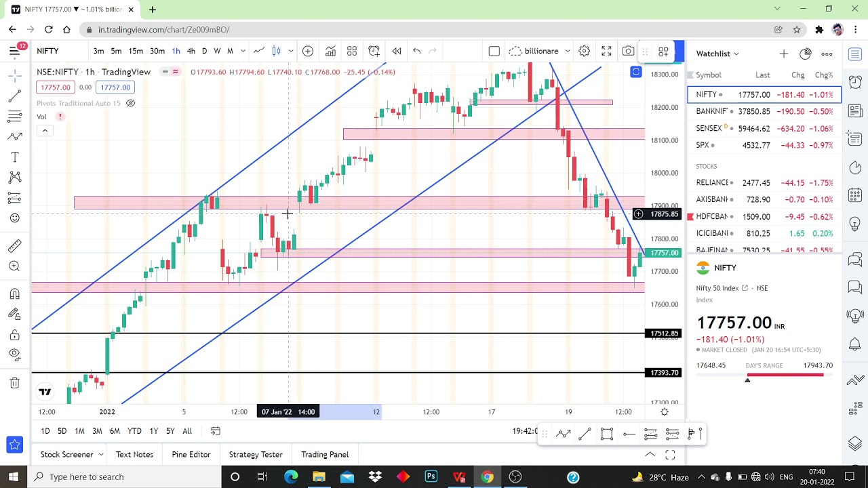Open the Ideas lightbulb panel
The image size is (868, 488).
click(855, 224)
